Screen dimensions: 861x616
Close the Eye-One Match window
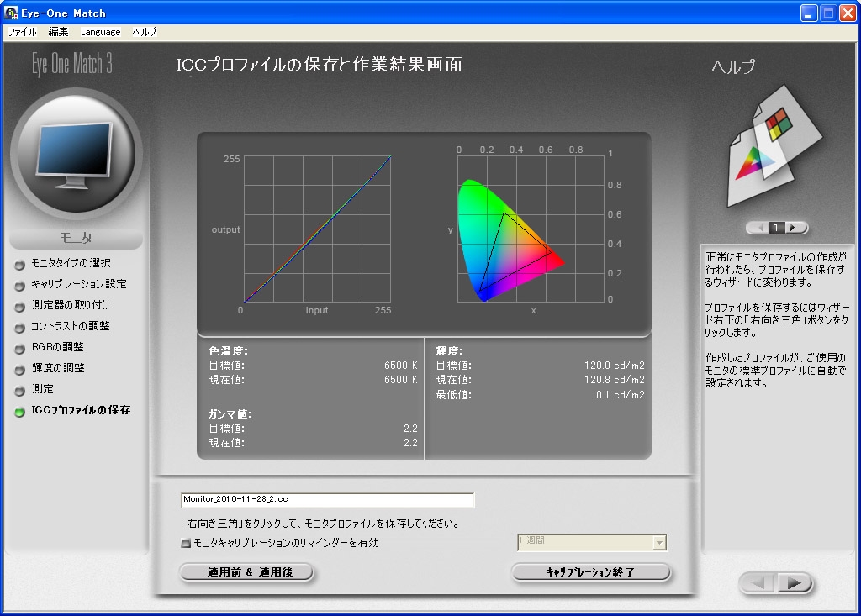pyautogui.click(x=848, y=13)
